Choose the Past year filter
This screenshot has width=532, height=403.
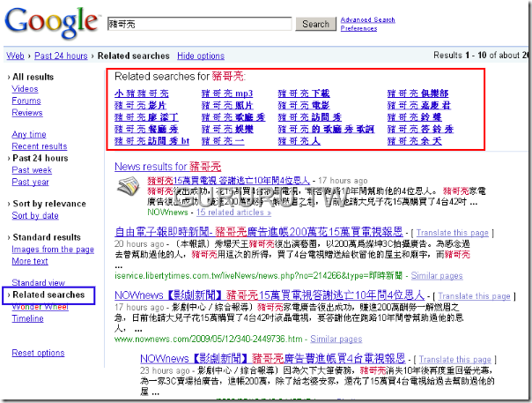point(31,182)
